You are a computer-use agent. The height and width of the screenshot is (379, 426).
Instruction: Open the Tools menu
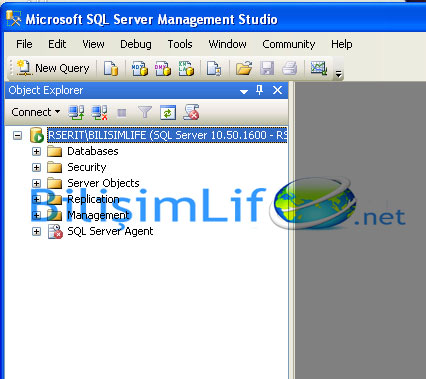[180, 44]
